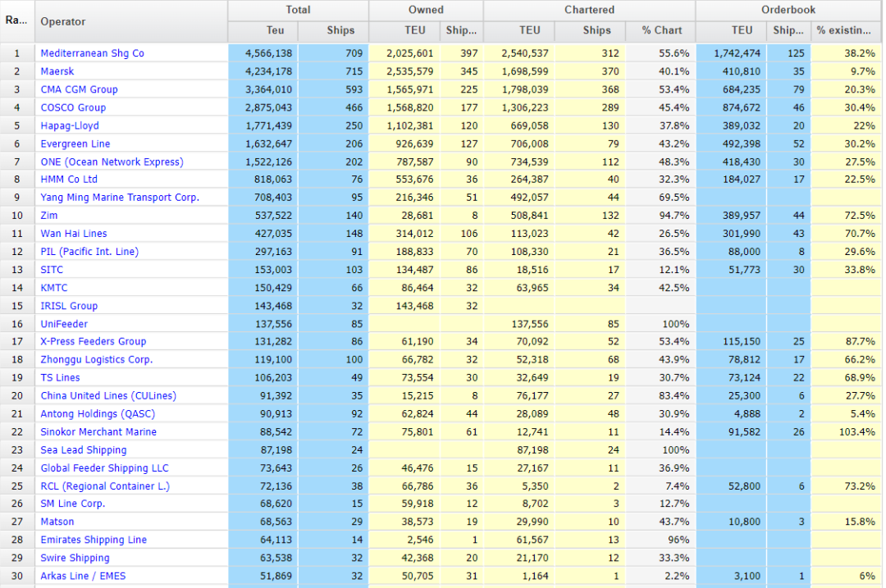Select the Hapag-Lloyd link

point(70,125)
